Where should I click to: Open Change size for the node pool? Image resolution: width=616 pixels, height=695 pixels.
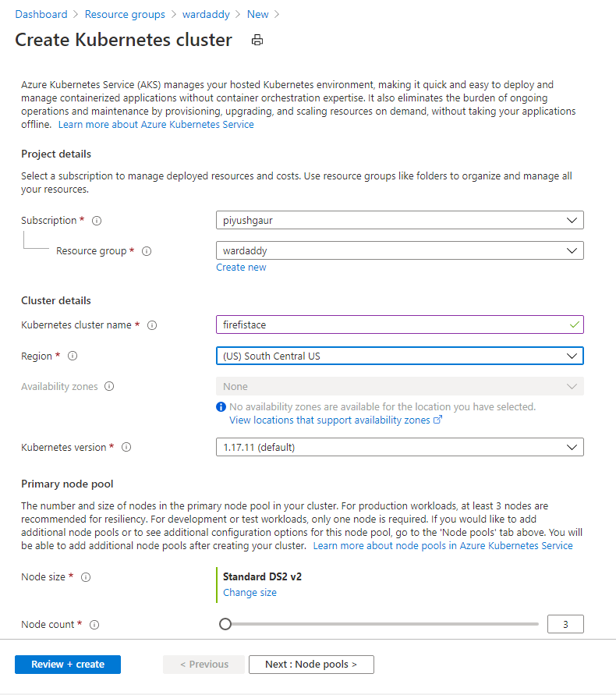tap(250, 592)
